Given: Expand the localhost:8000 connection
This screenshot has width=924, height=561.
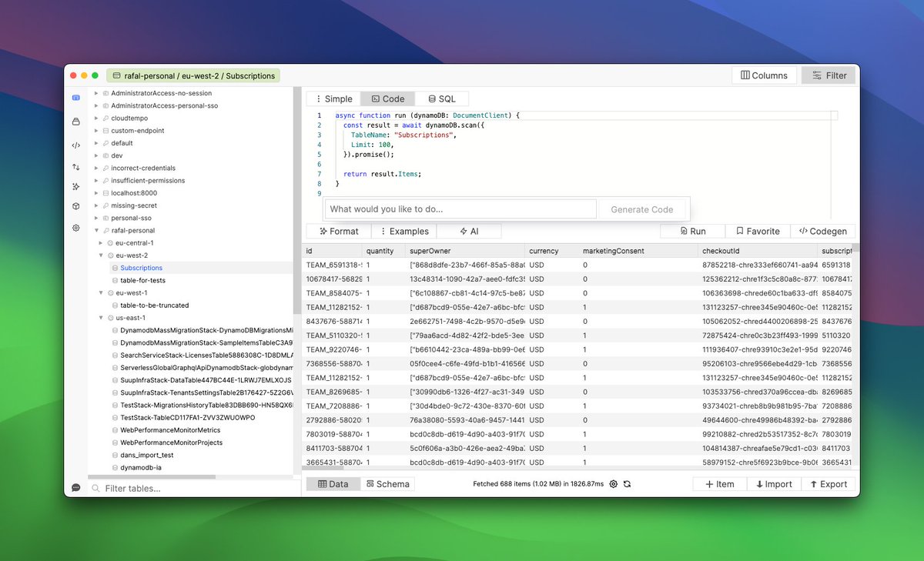Looking at the screenshot, I should [x=96, y=193].
